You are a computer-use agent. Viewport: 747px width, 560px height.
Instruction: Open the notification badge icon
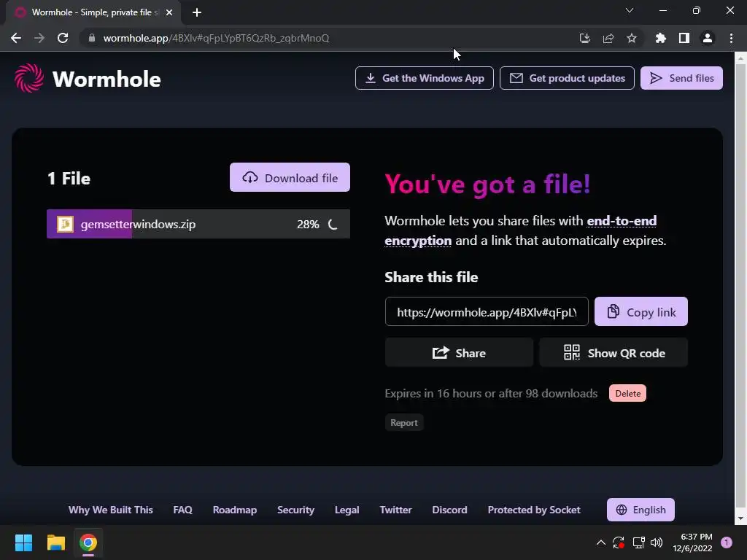coord(727,542)
